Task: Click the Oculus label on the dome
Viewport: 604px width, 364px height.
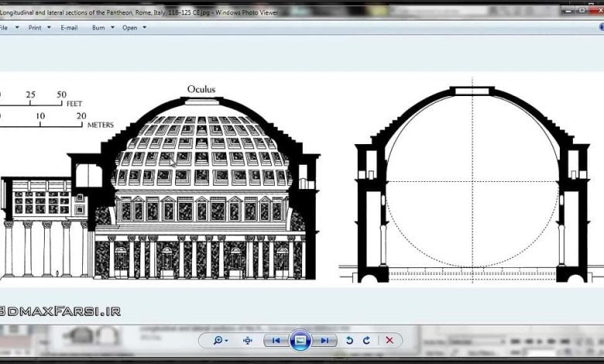Action: [x=201, y=89]
